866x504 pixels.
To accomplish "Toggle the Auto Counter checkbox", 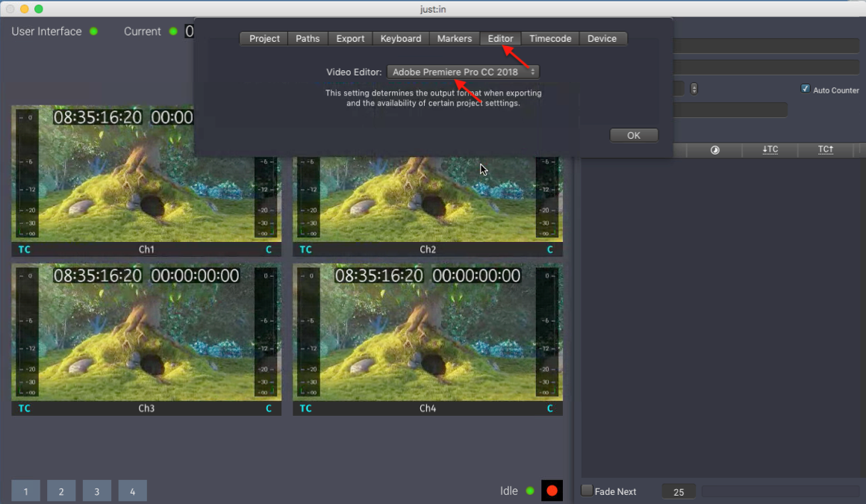I will [x=806, y=89].
